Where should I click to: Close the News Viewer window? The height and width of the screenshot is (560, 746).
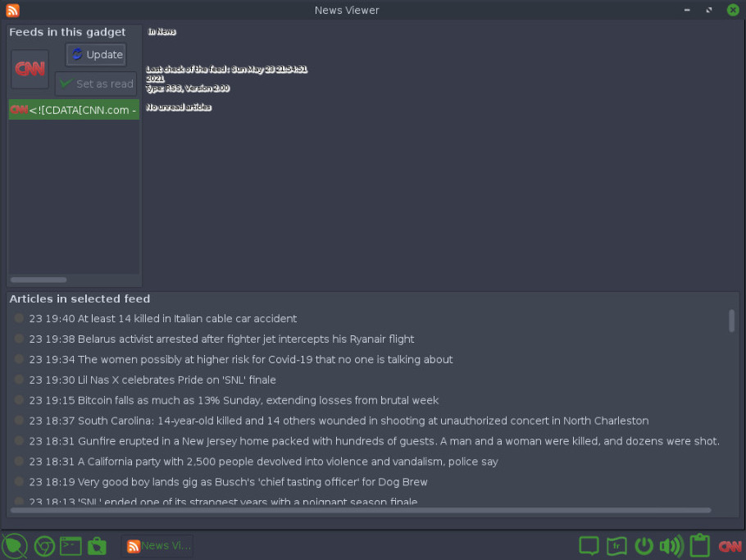(x=733, y=10)
